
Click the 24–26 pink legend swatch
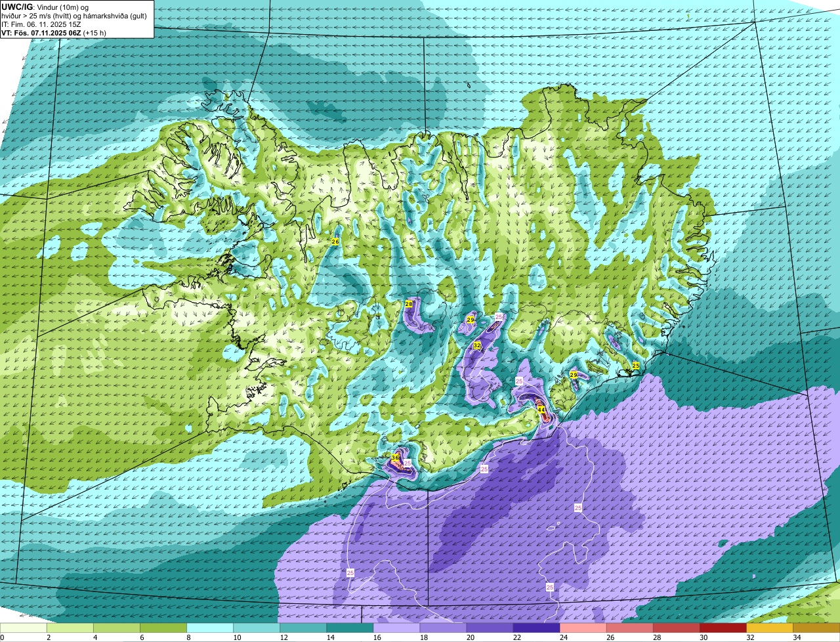583,628
